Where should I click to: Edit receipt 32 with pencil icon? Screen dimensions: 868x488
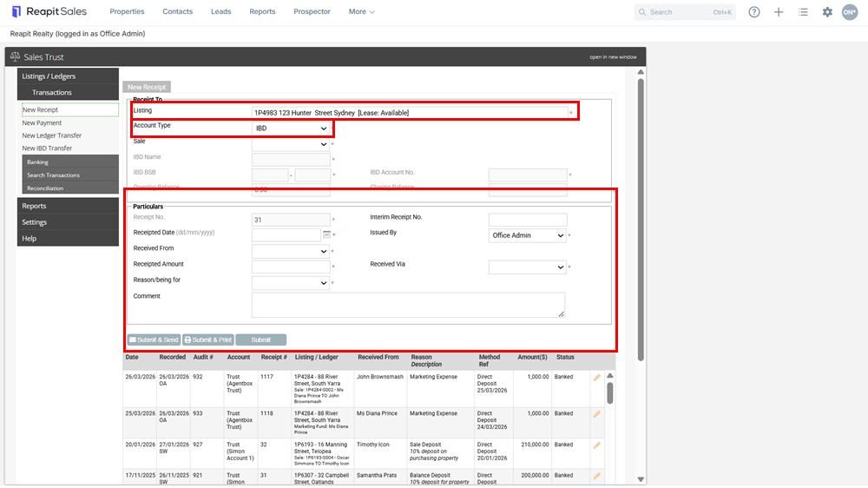(597, 445)
